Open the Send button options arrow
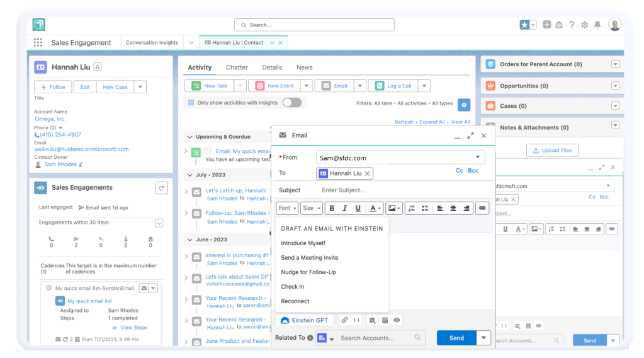644x358 pixels. coord(483,338)
